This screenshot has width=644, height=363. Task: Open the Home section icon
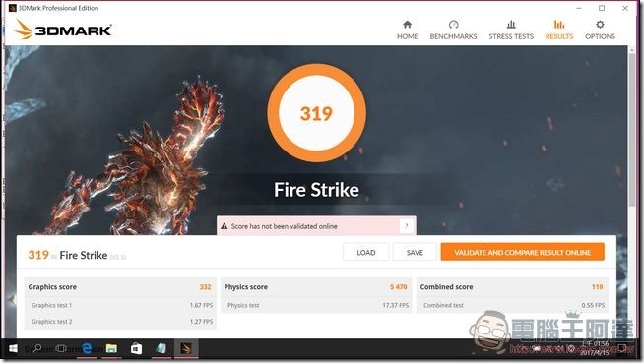(x=407, y=25)
